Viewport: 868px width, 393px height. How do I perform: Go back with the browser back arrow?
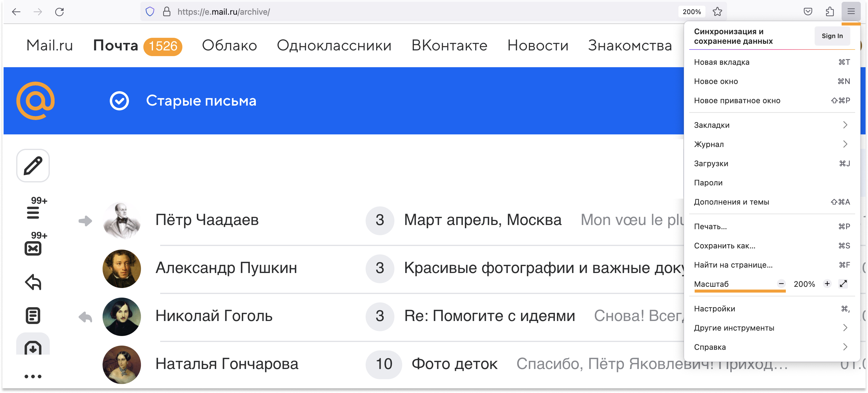16,12
